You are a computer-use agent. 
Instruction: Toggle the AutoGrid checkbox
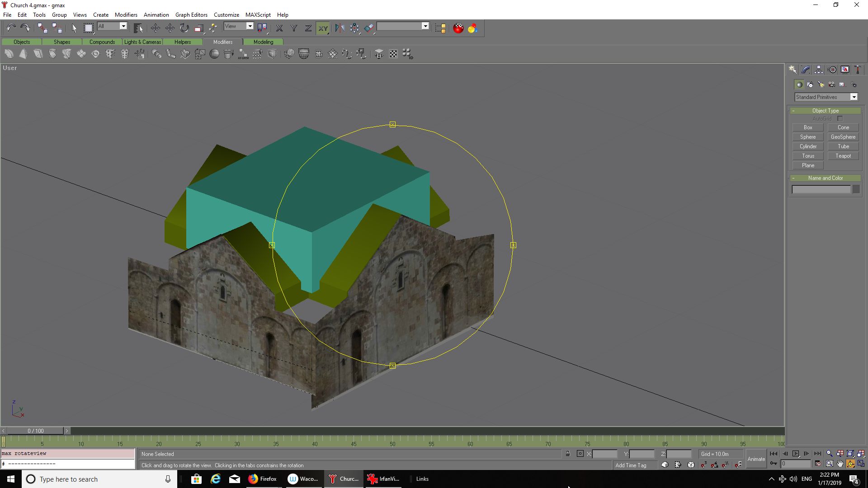[840, 119]
